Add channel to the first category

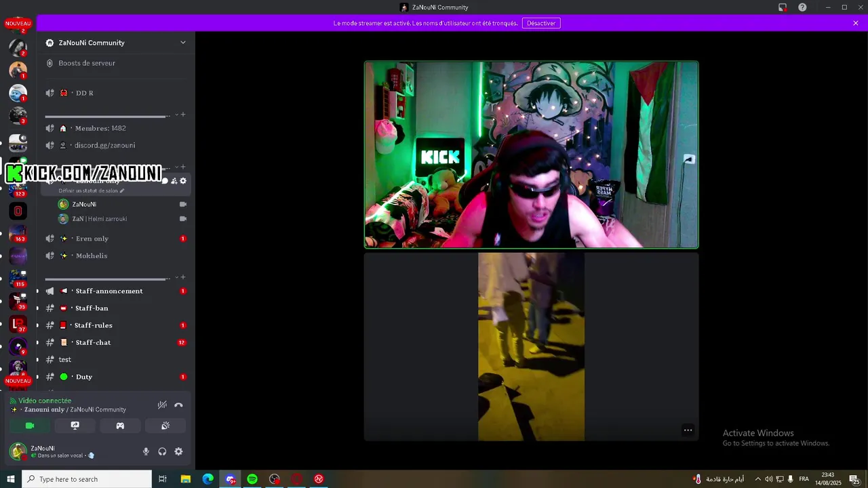[x=183, y=115]
